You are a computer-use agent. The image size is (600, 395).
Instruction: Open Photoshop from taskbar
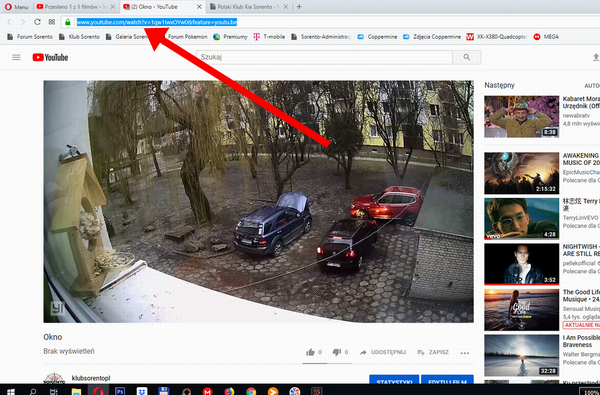(x=120, y=391)
